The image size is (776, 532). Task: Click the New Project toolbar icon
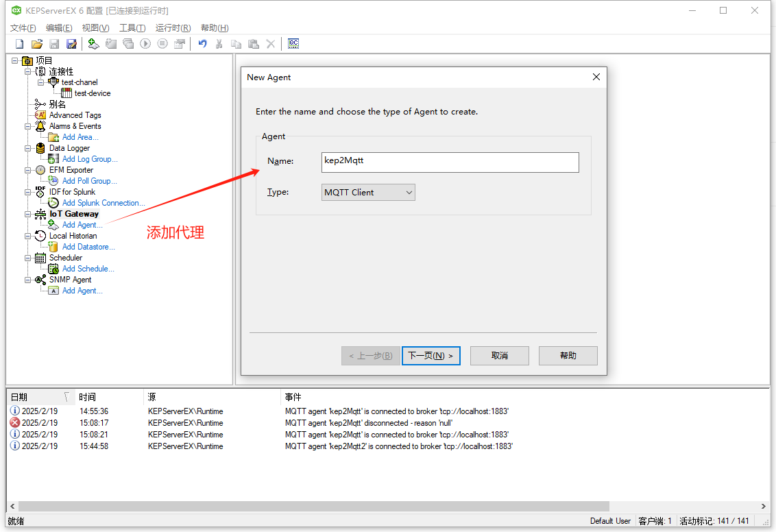[x=19, y=44]
